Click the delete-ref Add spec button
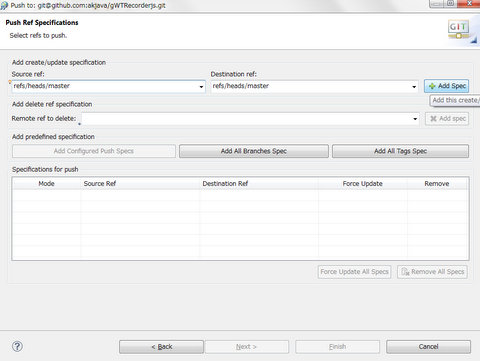480x361 pixels. (x=447, y=119)
